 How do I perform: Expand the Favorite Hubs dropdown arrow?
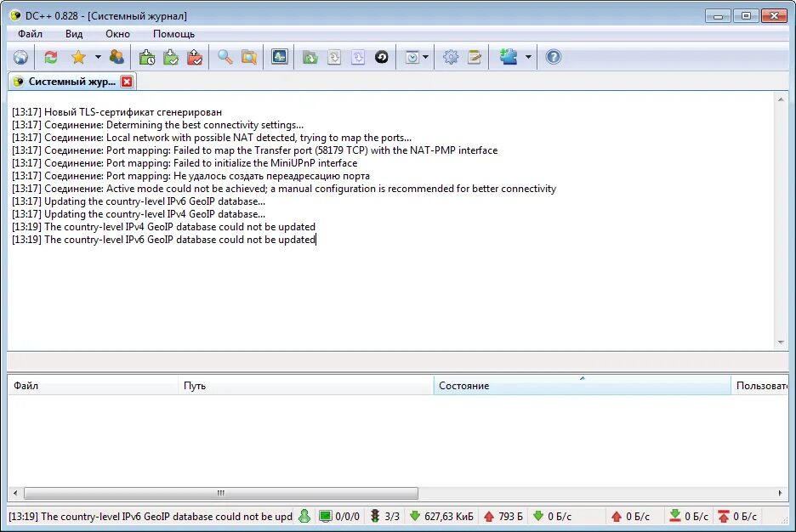point(98,57)
